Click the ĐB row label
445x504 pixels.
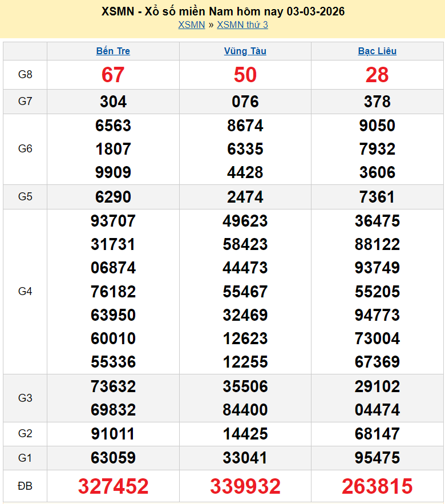(x=25, y=486)
